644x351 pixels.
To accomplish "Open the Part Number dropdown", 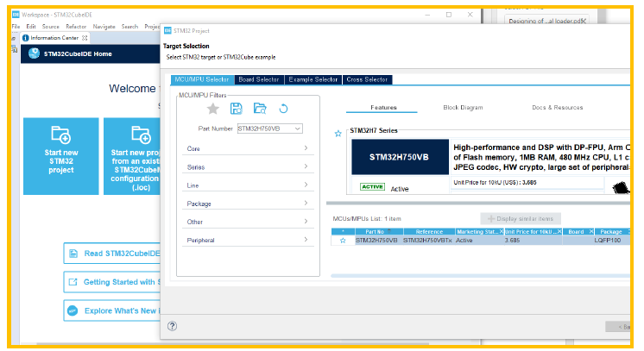I will [297, 128].
